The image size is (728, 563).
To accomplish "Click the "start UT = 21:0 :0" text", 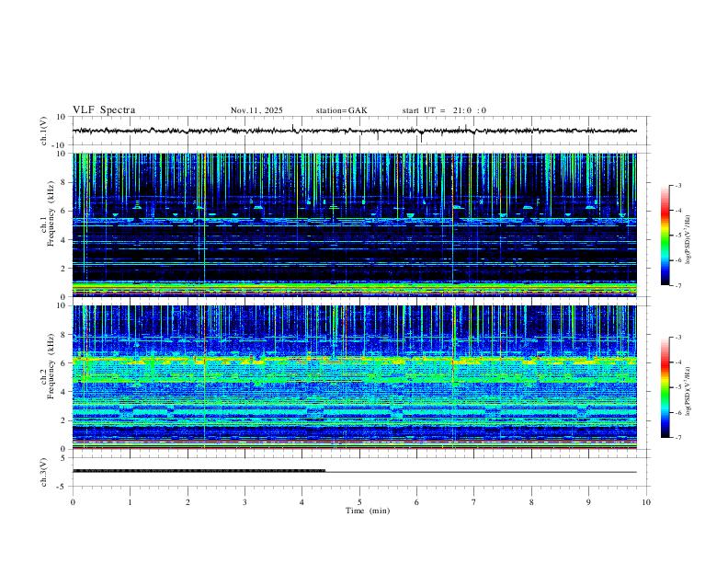I will click(x=444, y=110).
